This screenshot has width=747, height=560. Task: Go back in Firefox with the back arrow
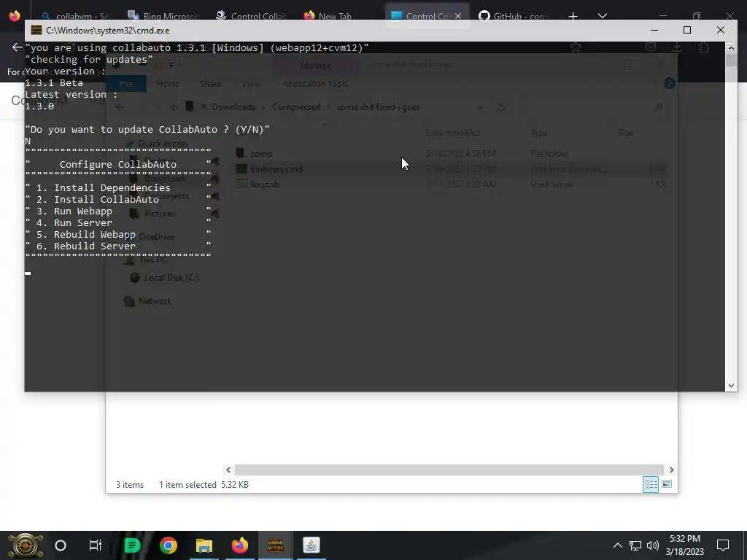(18, 47)
